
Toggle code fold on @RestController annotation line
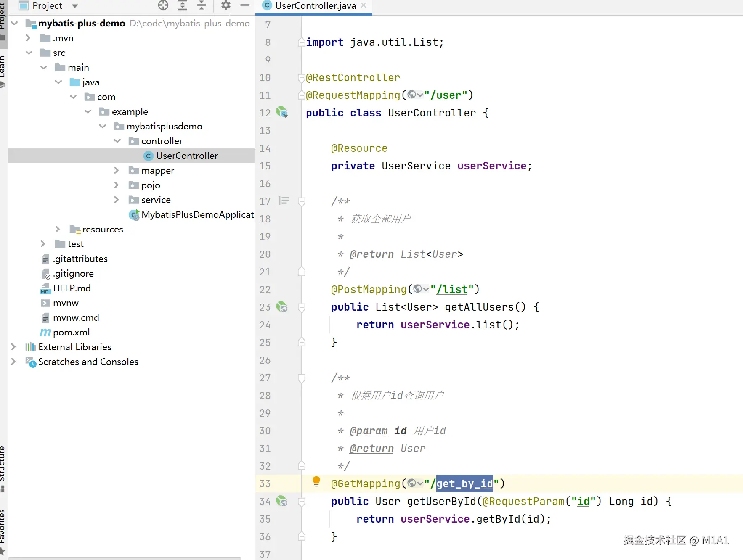tap(301, 78)
